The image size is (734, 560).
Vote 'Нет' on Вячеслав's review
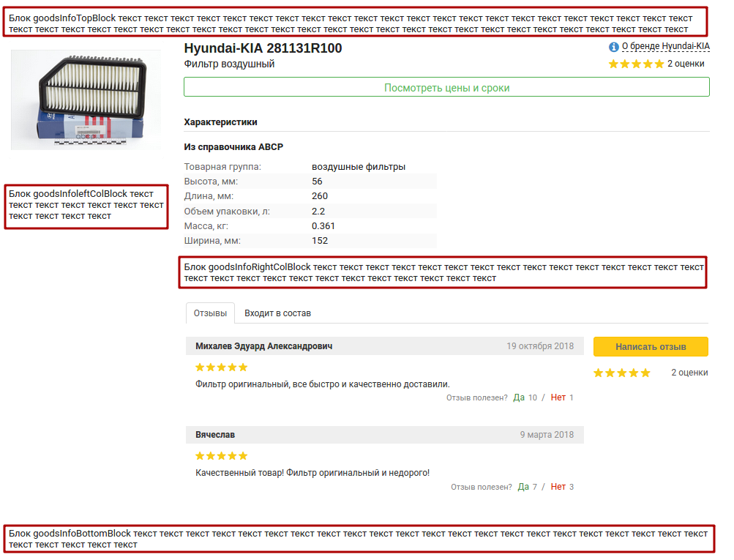click(x=558, y=487)
